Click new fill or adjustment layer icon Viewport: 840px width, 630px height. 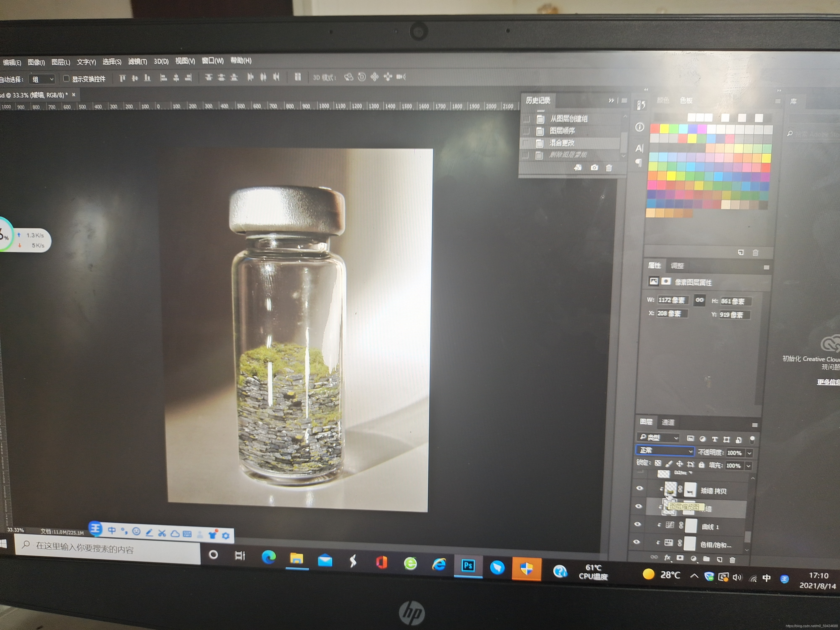(x=693, y=559)
